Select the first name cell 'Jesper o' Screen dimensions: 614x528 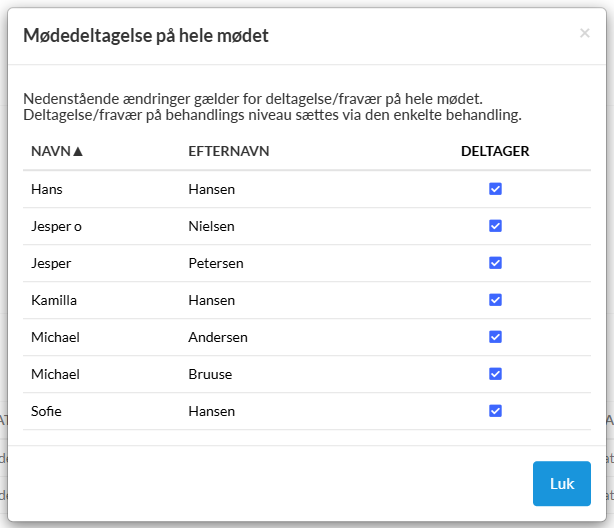56,226
